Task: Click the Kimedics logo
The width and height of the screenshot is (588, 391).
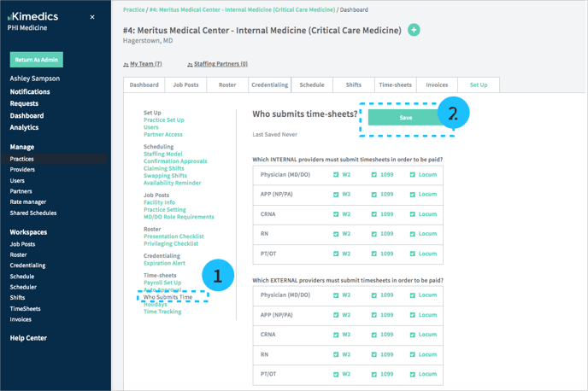Action: pyautogui.click(x=33, y=16)
